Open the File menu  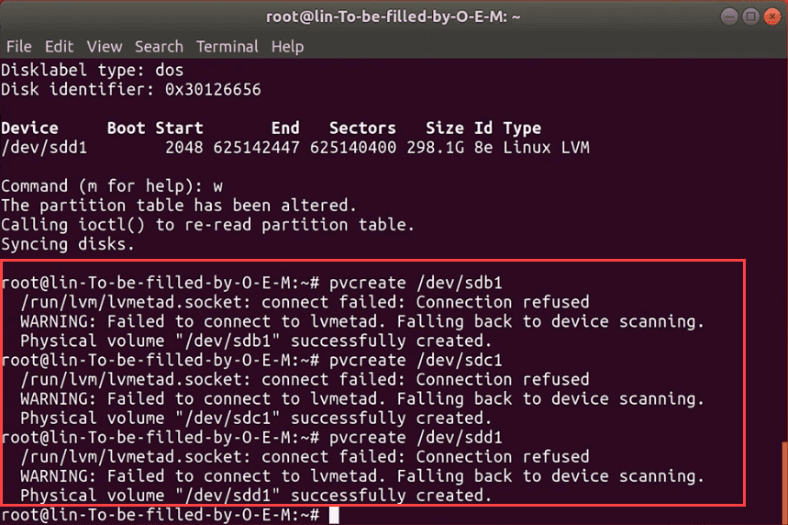pyautogui.click(x=19, y=47)
